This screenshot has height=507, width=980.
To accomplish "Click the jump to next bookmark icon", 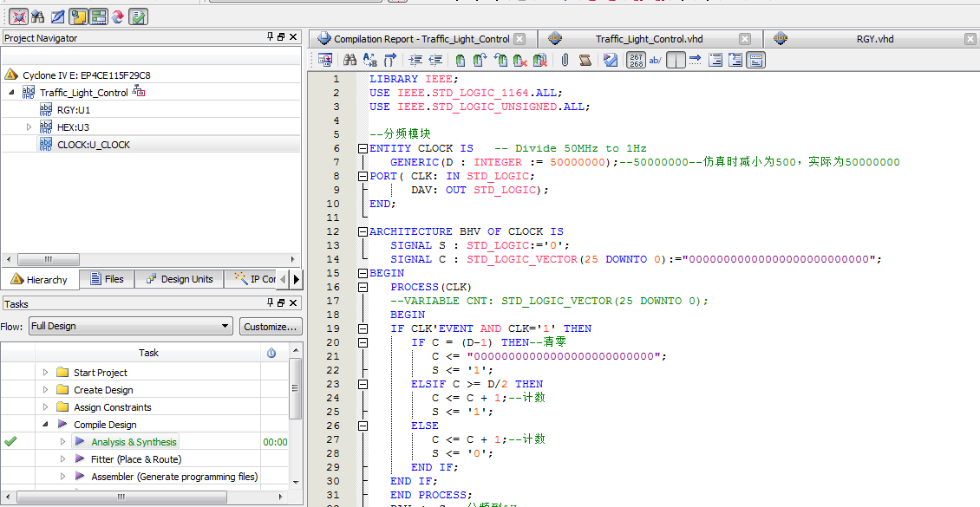I will [480, 60].
